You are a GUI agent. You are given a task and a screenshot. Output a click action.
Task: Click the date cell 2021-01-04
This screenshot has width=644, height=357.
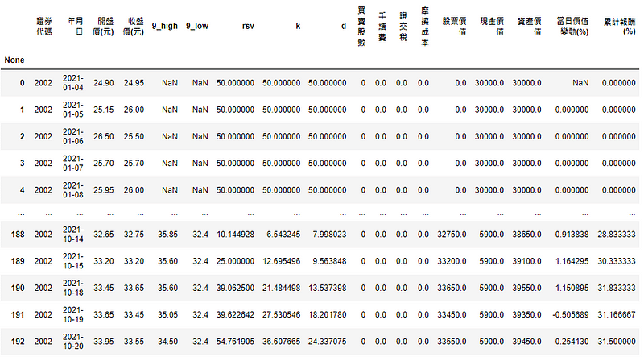(73, 82)
